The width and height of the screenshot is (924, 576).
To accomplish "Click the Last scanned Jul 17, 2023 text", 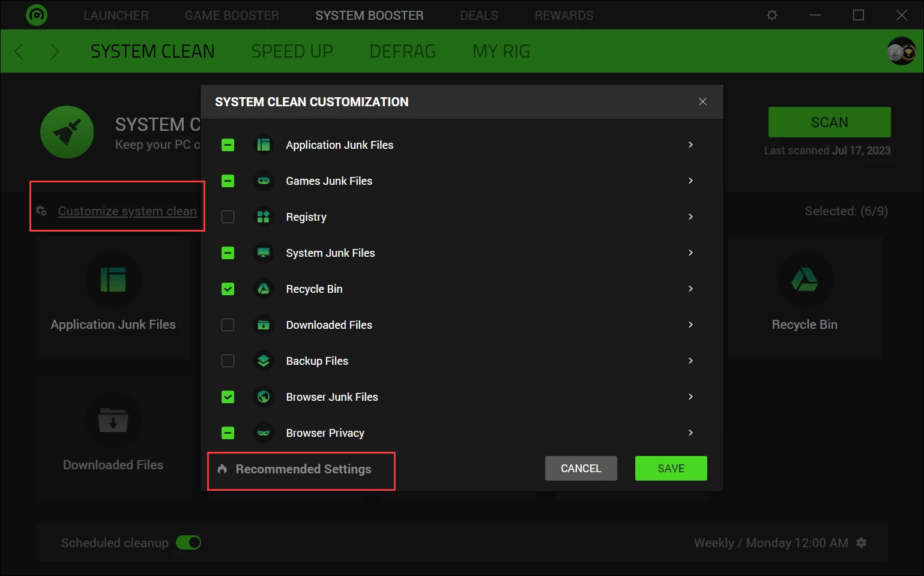I will (827, 151).
